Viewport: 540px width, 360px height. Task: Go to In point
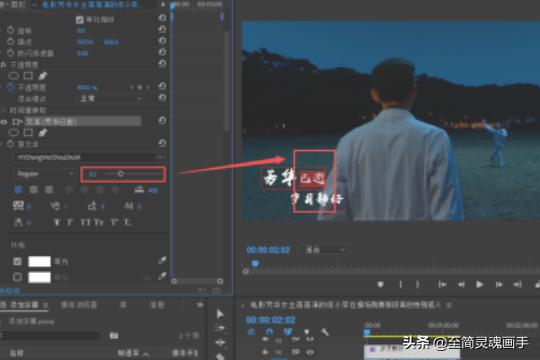442,284
